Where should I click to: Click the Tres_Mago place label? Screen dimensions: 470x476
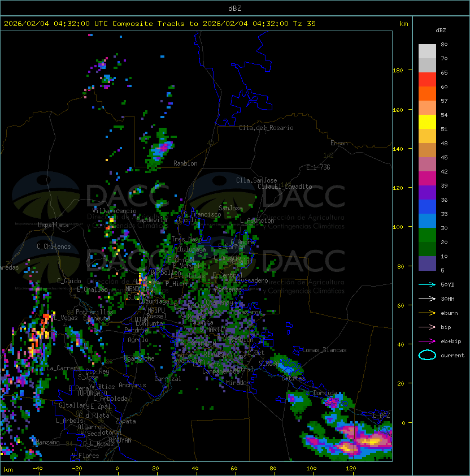[186, 239]
